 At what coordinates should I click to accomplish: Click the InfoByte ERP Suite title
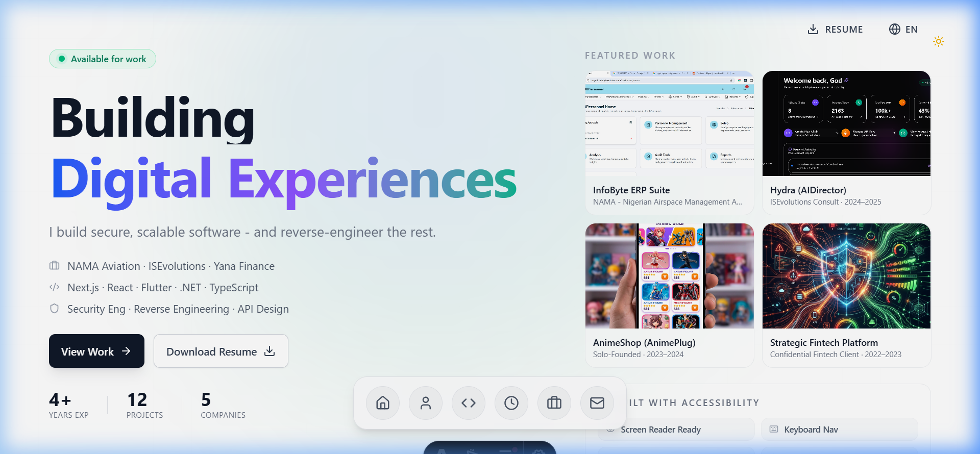tap(631, 190)
